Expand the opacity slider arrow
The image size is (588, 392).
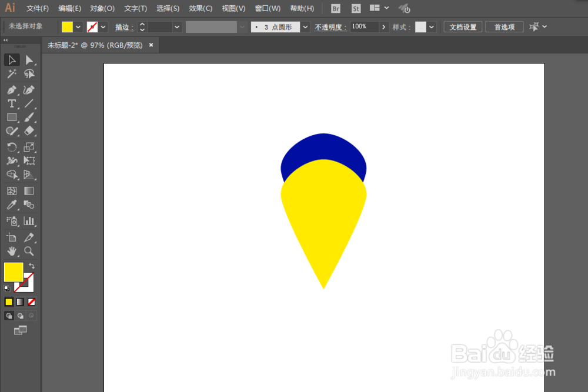click(383, 27)
